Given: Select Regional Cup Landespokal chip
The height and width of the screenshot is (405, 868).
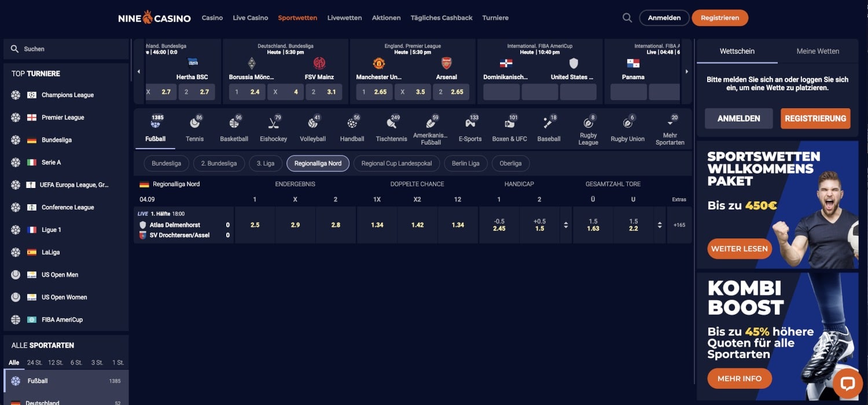Looking at the screenshot, I should tap(396, 164).
